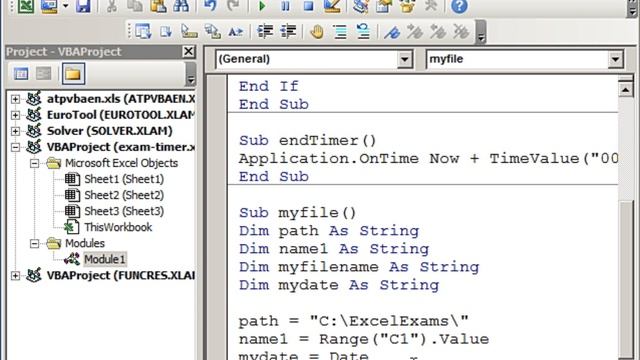The width and height of the screenshot is (640, 360).
Task: Click the 'Sub endTimer()' code line
Action: pos(307,141)
